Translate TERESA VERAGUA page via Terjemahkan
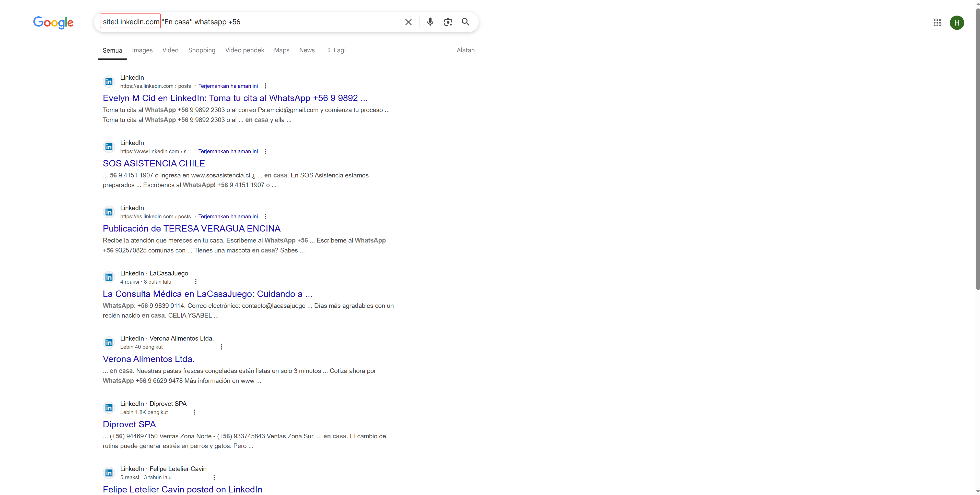The image size is (980, 495). [x=228, y=216]
